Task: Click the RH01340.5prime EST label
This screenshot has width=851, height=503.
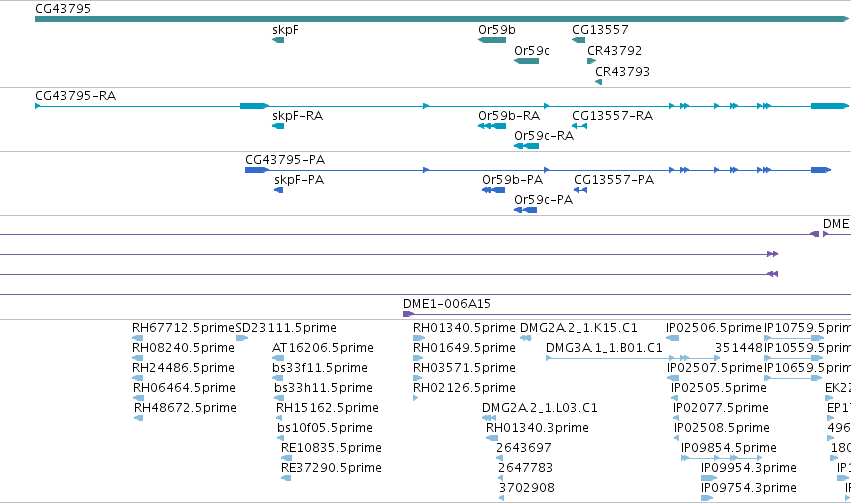Action: (464, 328)
